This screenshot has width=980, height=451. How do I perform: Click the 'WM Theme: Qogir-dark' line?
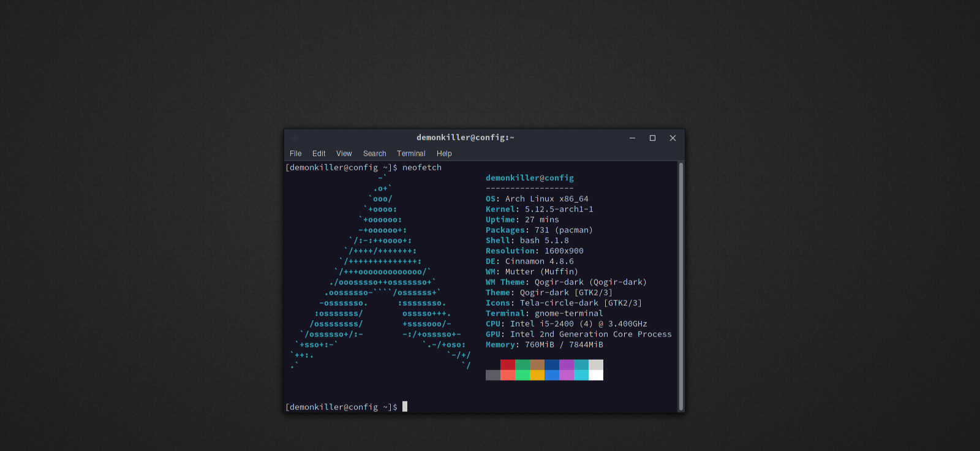point(567,282)
